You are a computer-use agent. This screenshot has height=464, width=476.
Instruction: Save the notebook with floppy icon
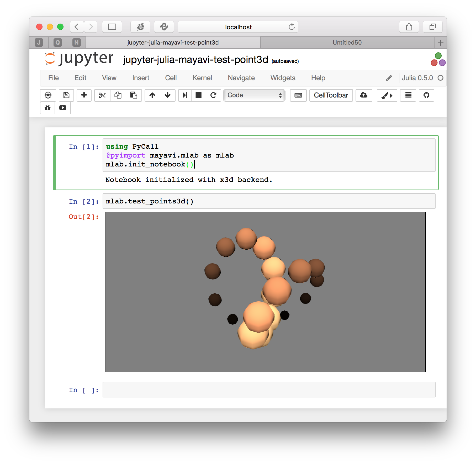click(66, 95)
